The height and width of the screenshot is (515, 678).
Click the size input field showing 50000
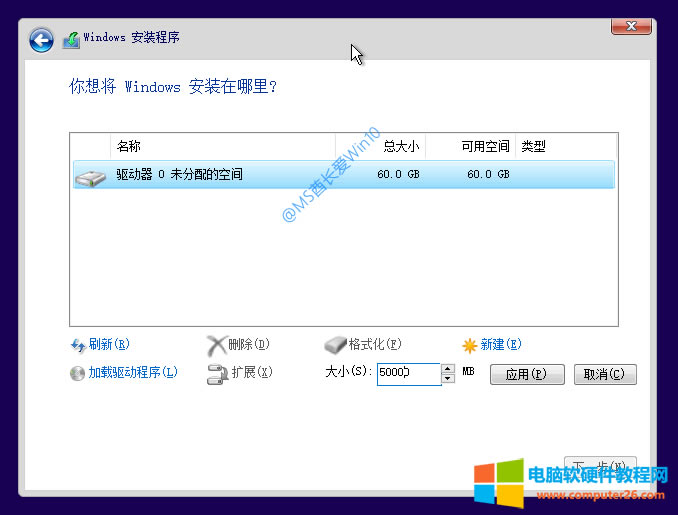(x=409, y=374)
